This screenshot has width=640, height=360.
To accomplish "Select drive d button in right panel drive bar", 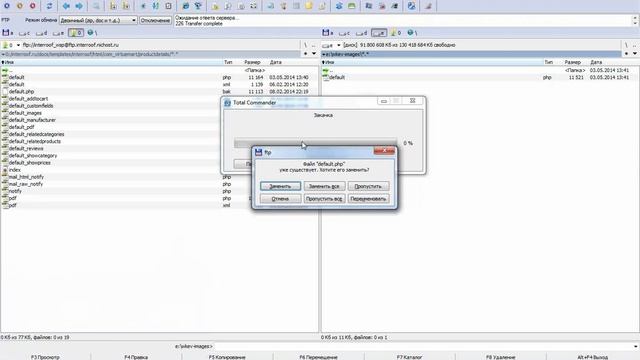I will click(x=362, y=33).
